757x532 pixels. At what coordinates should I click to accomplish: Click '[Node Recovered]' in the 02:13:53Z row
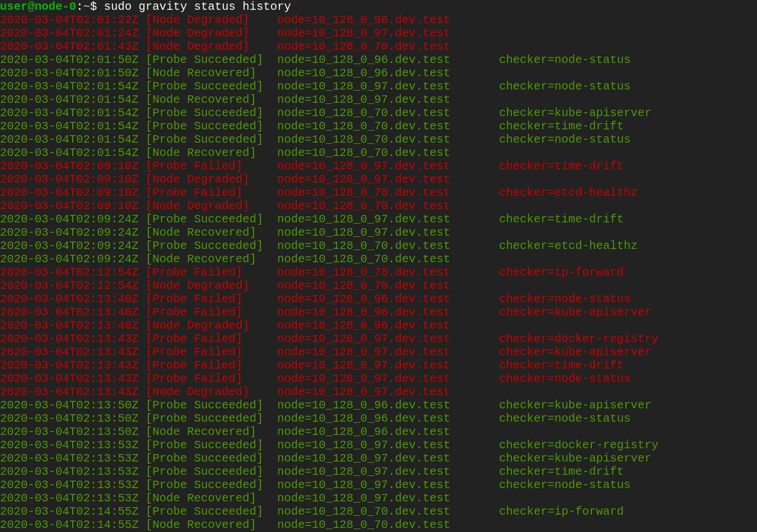click(201, 498)
